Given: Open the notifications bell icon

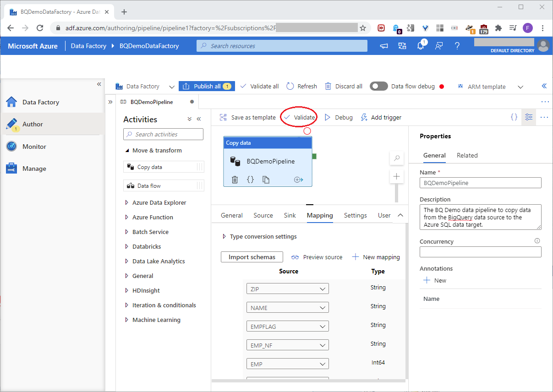Looking at the screenshot, I should point(421,46).
